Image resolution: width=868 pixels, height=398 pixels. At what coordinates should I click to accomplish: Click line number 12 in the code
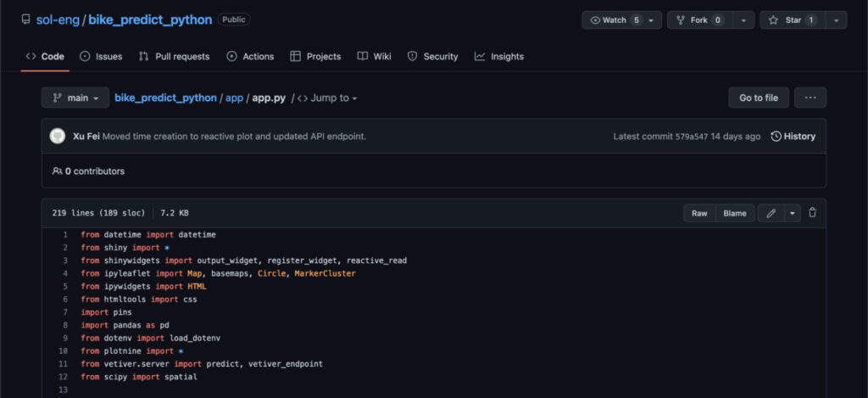(63, 377)
